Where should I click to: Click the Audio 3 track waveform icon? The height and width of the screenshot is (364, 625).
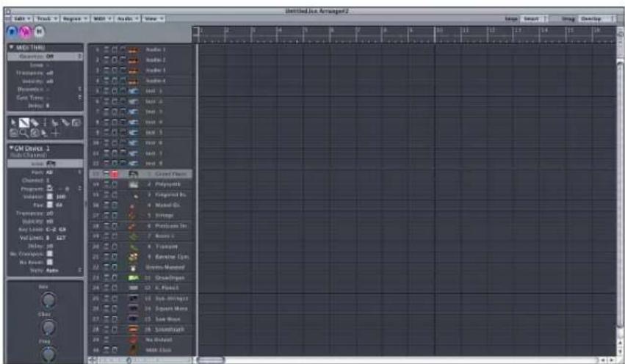click(134, 70)
